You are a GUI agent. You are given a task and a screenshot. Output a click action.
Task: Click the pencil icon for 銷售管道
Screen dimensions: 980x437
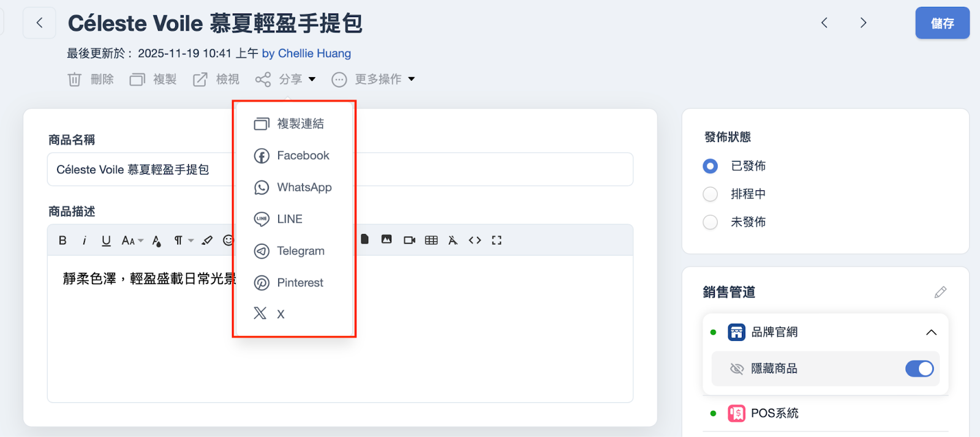(x=940, y=293)
